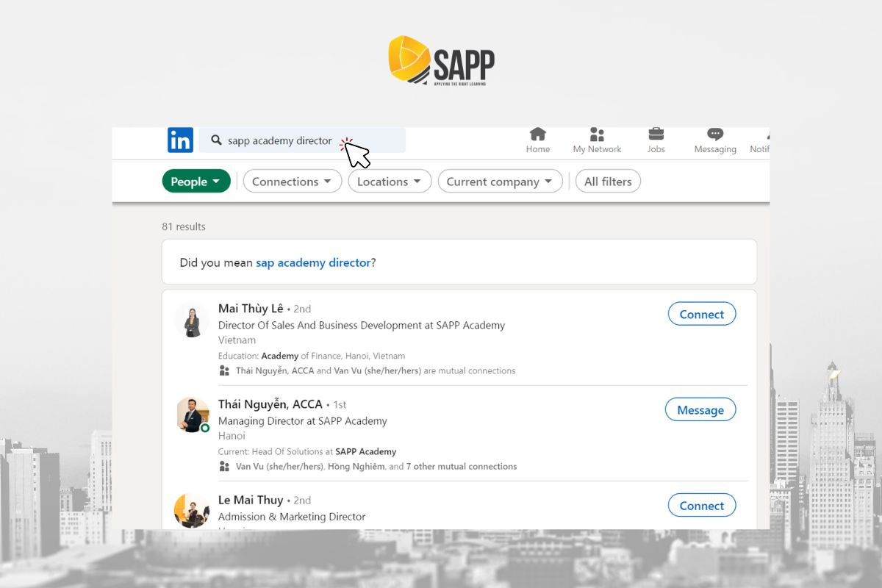Expand the People filter dropdown
882x588 pixels.
click(196, 182)
